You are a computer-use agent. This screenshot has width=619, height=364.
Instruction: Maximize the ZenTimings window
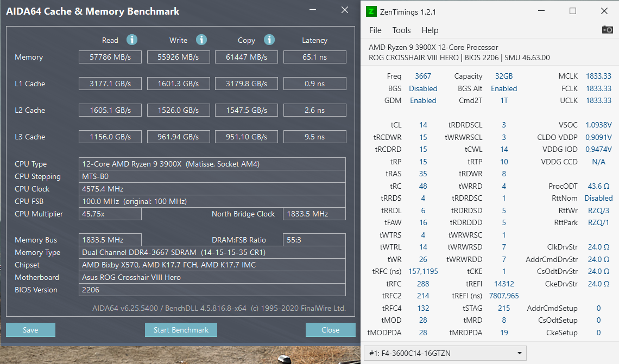(x=573, y=11)
